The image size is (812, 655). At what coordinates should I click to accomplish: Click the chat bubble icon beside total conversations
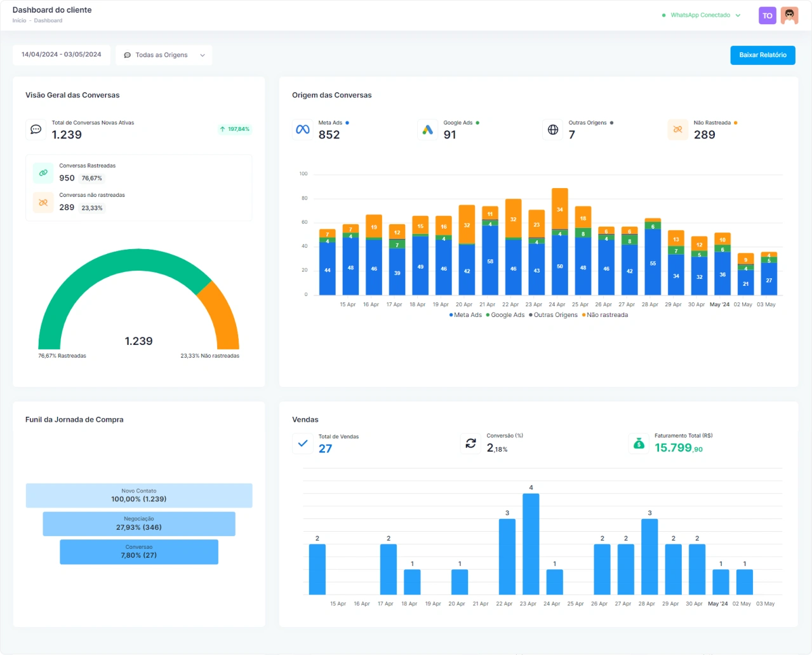36,130
